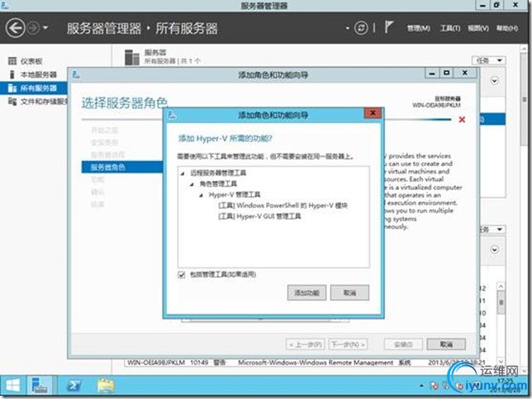Click the event ID 10149 cell

[199, 363]
